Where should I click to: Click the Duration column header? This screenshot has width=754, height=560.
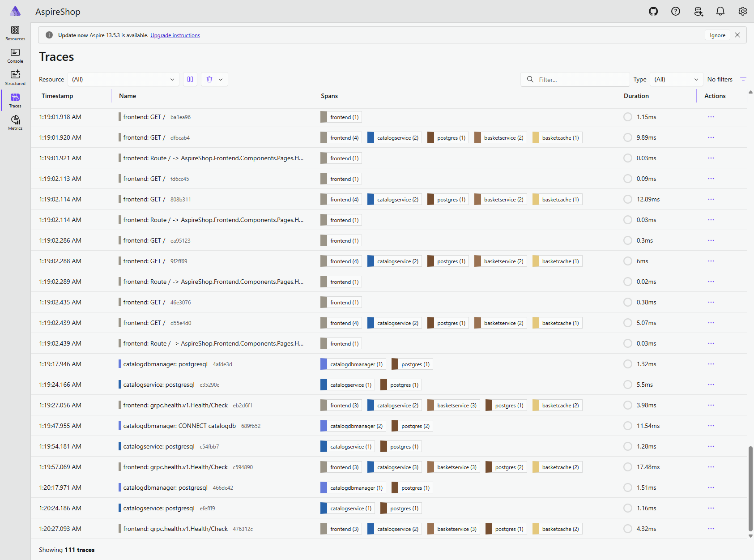coord(636,96)
